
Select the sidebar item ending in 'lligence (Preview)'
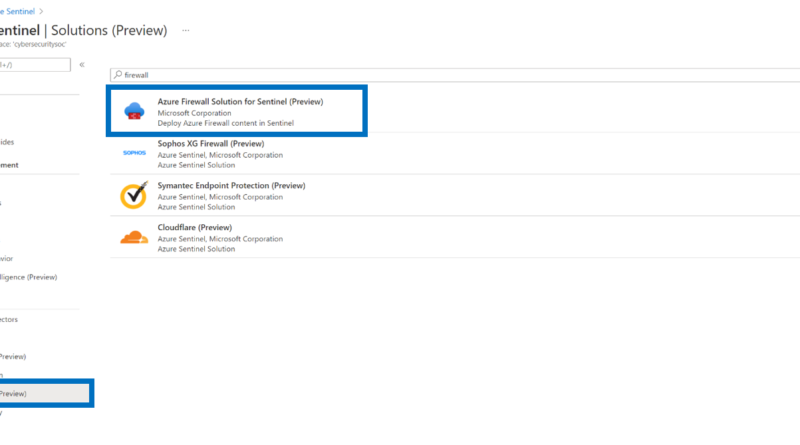29,277
